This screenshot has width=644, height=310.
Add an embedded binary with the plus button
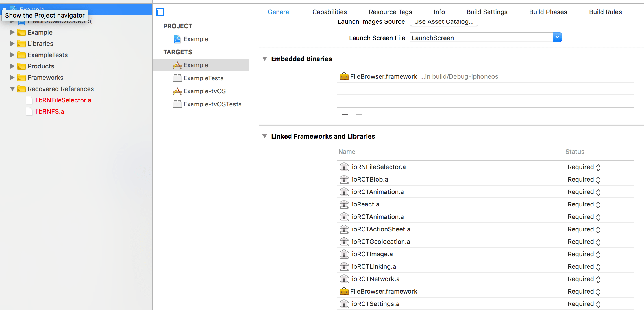click(x=345, y=115)
